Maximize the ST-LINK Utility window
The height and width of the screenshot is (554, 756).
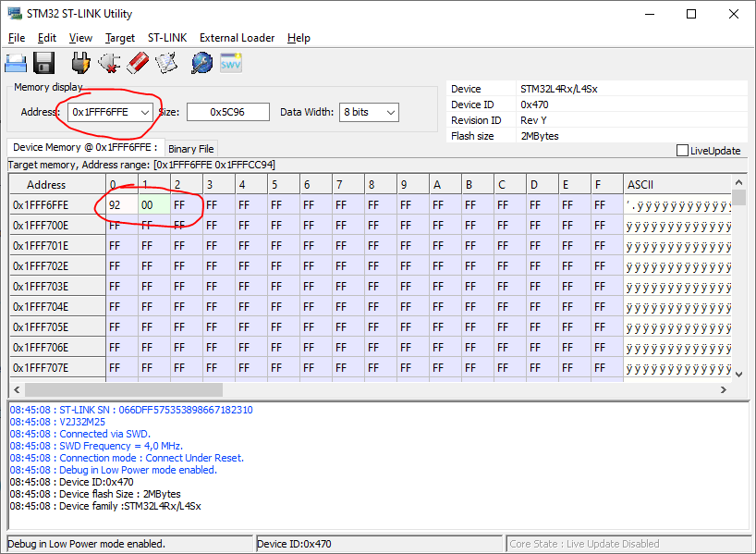(x=691, y=14)
